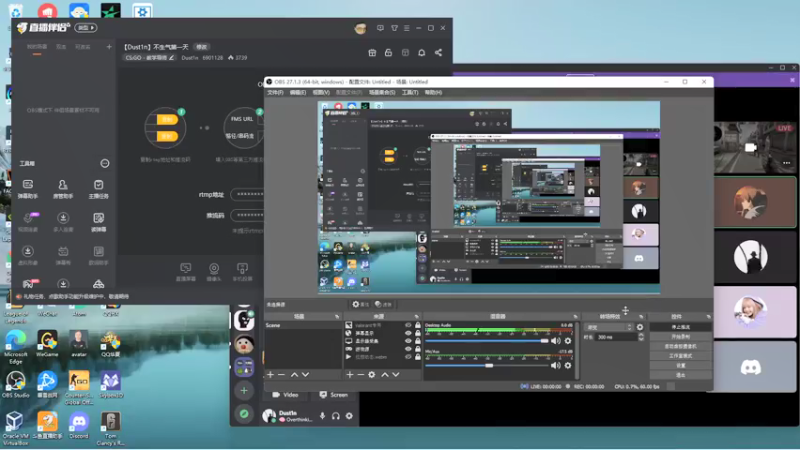The height and width of the screenshot is (450, 800).
Task: Move the scene up in the scenes list
Action: (x=294, y=374)
